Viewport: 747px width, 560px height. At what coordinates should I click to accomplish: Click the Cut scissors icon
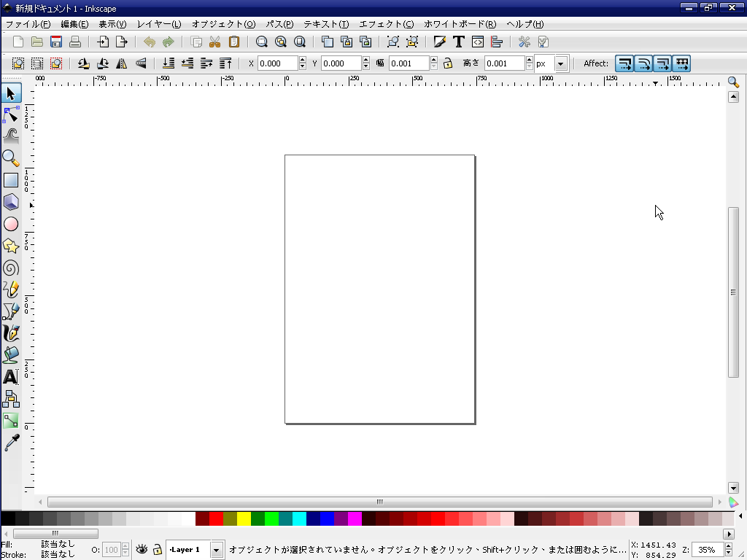click(x=215, y=42)
